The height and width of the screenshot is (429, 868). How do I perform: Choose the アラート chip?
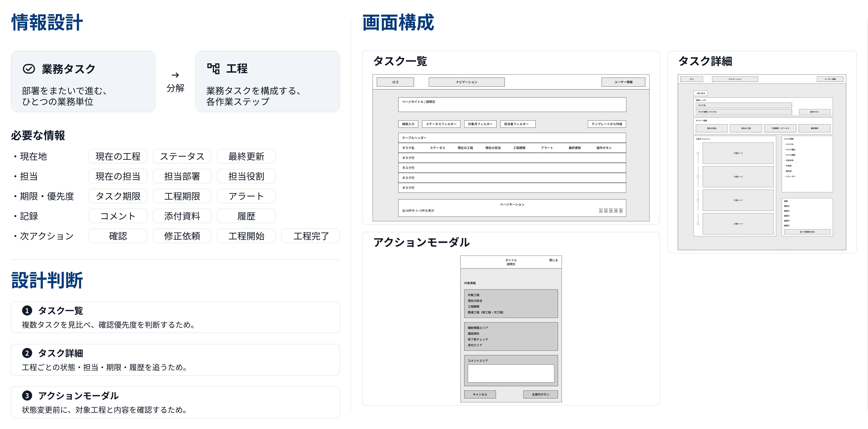246,196
